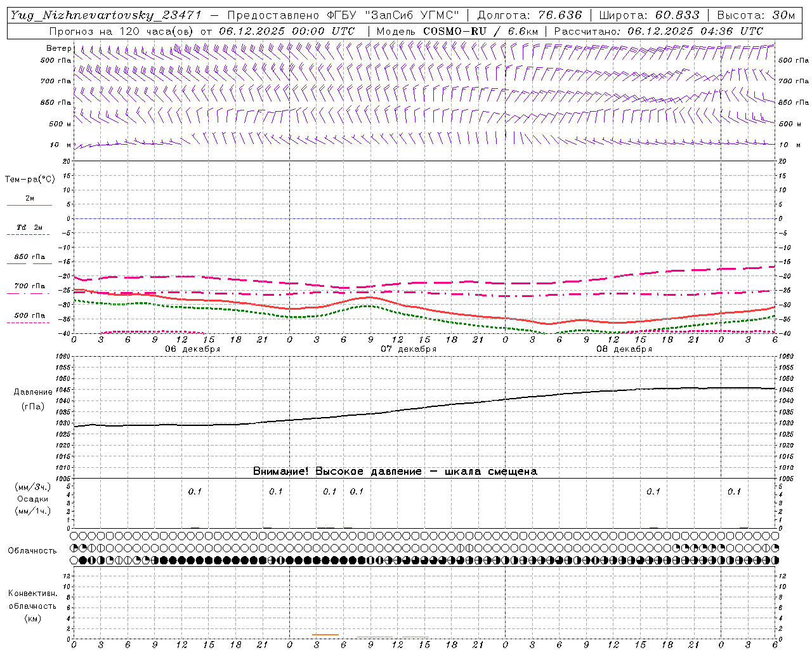The width and height of the screenshot is (812, 650).
Task: Select the station title Yug_Nizhnevartovsky_23471
Action: 105,15
